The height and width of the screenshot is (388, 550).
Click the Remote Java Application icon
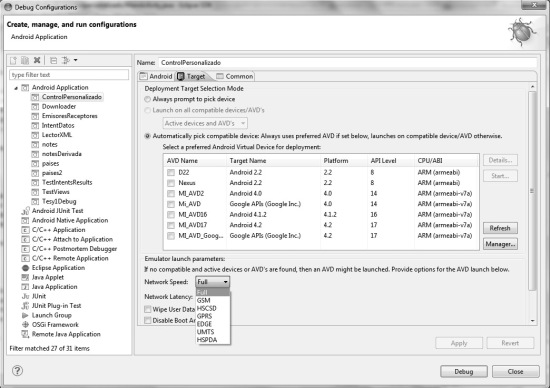(25, 334)
